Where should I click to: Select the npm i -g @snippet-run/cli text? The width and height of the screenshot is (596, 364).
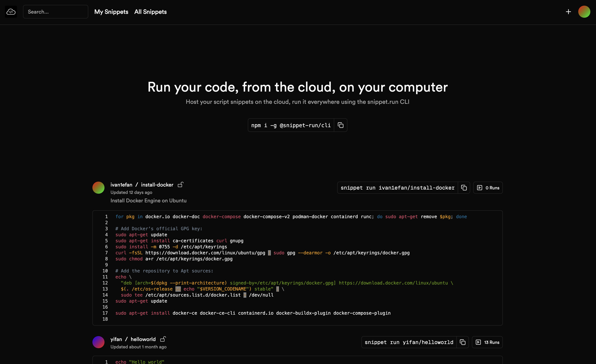coord(291,125)
